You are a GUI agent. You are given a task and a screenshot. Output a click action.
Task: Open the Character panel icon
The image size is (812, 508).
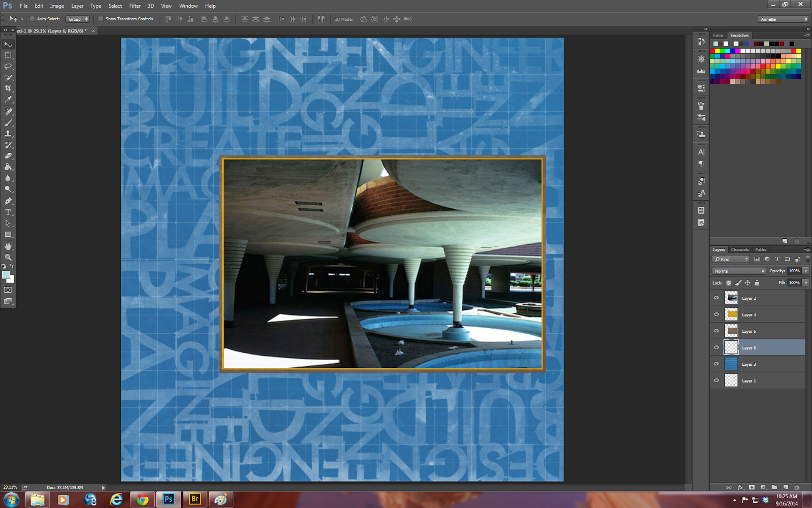click(701, 152)
